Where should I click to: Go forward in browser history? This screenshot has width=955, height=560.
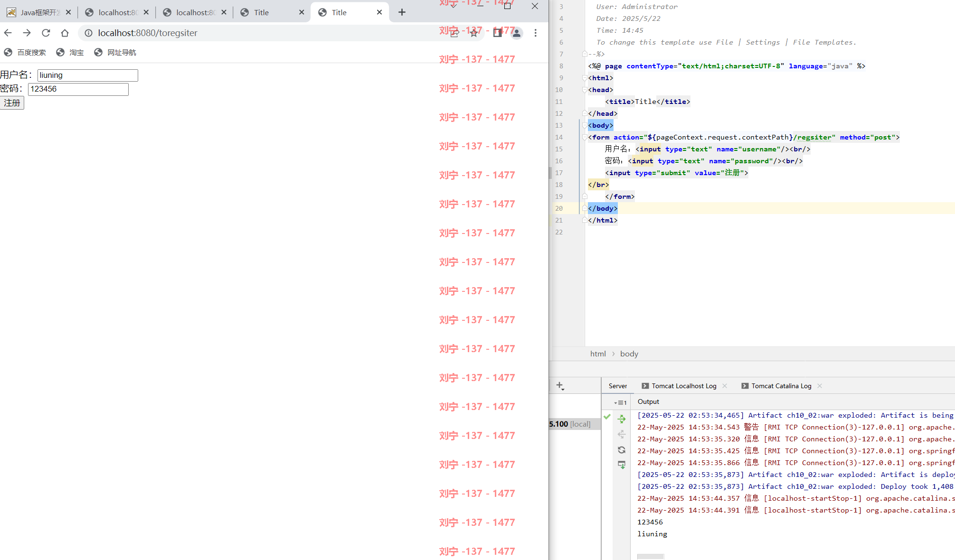click(27, 33)
